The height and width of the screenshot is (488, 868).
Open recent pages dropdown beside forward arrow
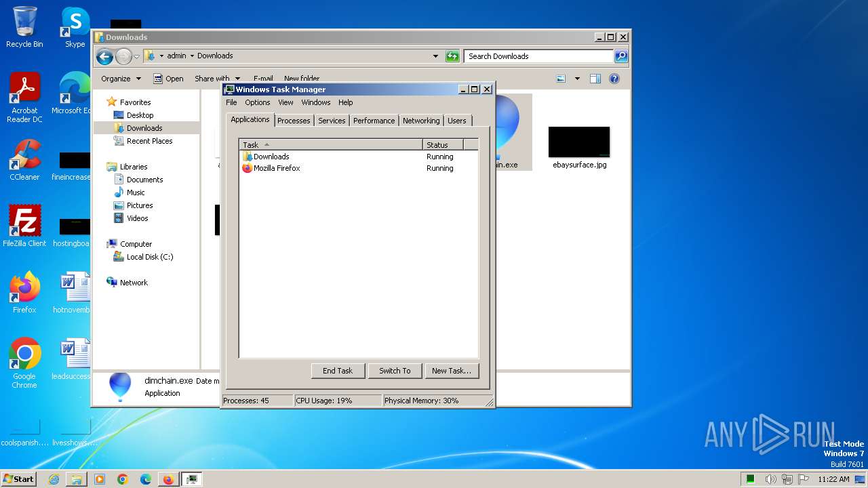(136, 56)
